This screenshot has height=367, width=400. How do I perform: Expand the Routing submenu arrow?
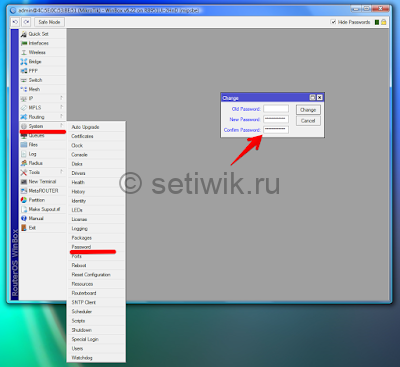[x=61, y=116]
